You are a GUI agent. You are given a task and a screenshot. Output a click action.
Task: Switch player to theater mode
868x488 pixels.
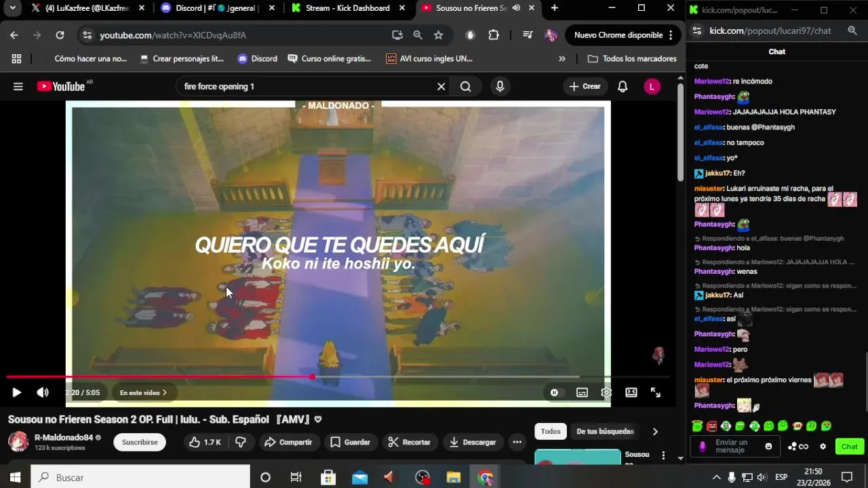[631, 392]
